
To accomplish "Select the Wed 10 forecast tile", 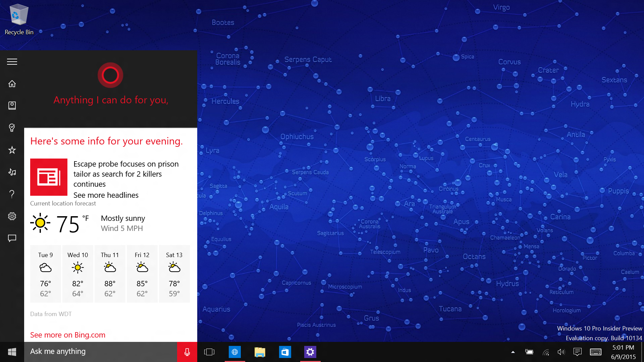I will (77, 274).
